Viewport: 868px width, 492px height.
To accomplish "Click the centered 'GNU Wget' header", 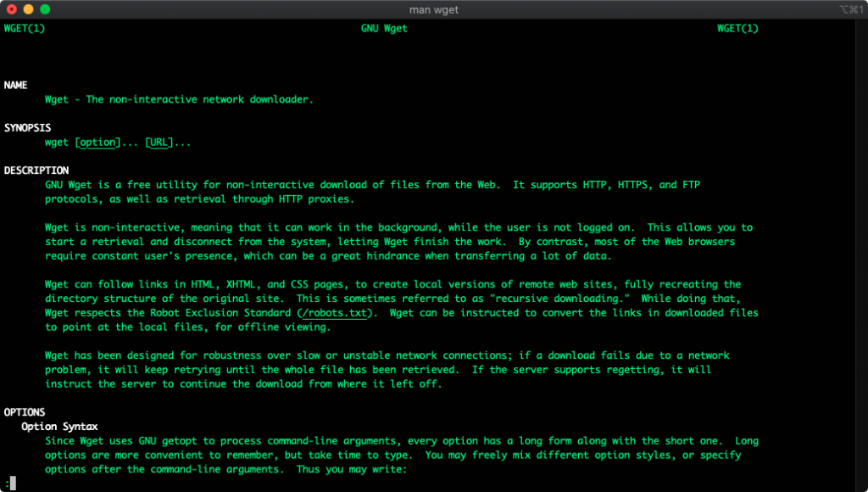I will (x=384, y=28).
